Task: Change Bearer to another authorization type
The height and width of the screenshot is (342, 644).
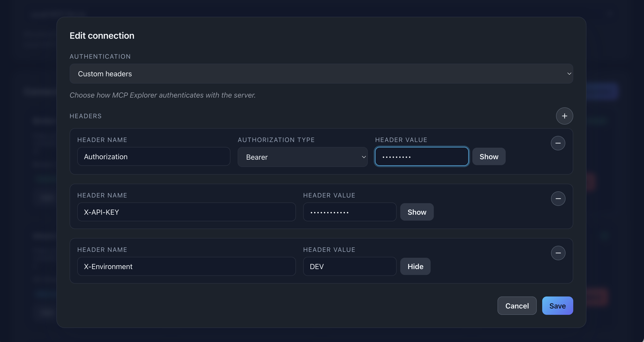Action: coord(302,157)
